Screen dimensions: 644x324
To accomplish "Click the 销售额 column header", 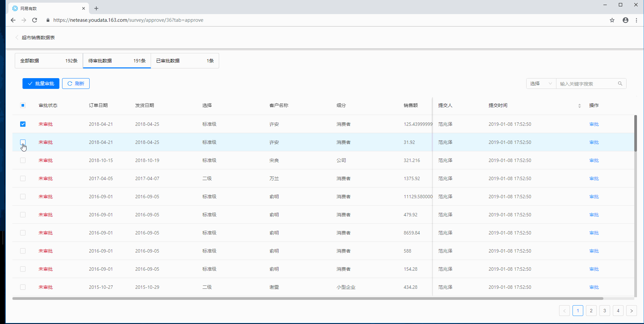I will 411,105.
